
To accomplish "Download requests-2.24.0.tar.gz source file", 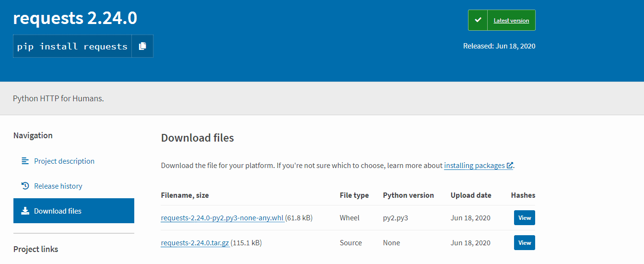I will pyautogui.click(x=195, y=243).
